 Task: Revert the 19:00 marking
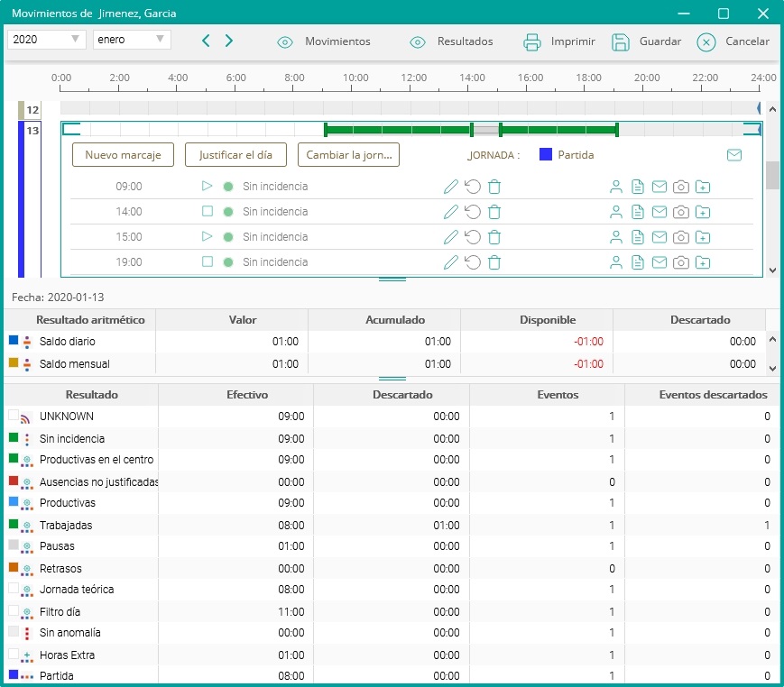click(473, 262)
